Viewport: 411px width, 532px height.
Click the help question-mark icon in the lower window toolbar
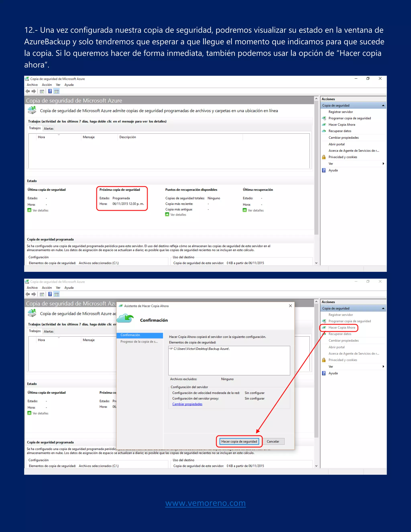click(50, 294)
